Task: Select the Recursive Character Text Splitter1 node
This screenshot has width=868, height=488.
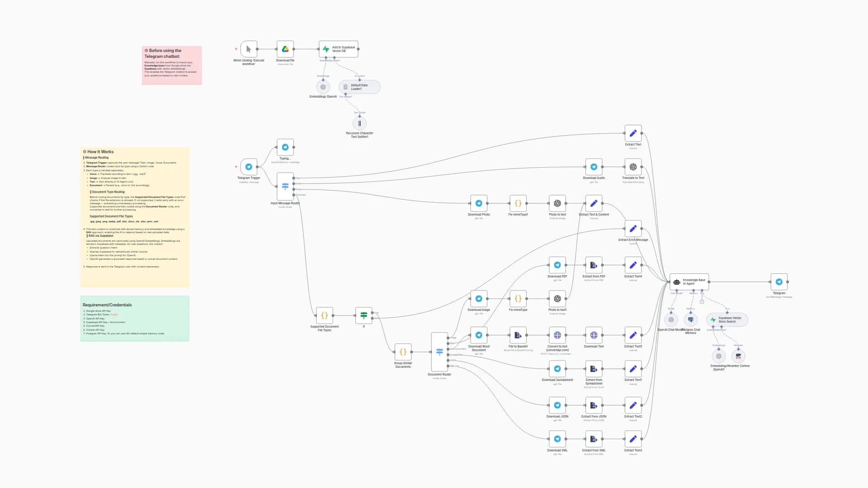Action: 359,123
